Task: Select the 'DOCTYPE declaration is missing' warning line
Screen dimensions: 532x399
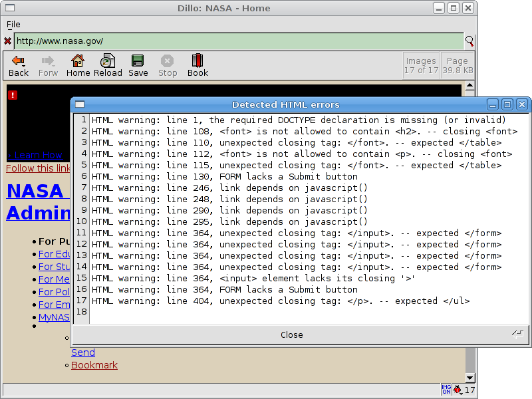Action: coord(299,120)
